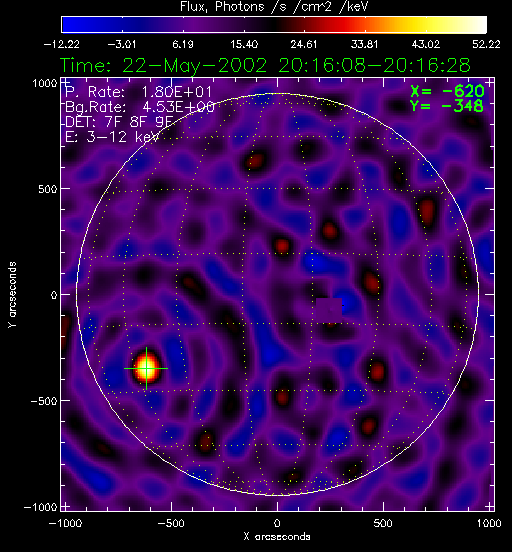Click the -500 tick label on Y axis
The width and height of the screenshot is (512, 552).
click(43, 401)
